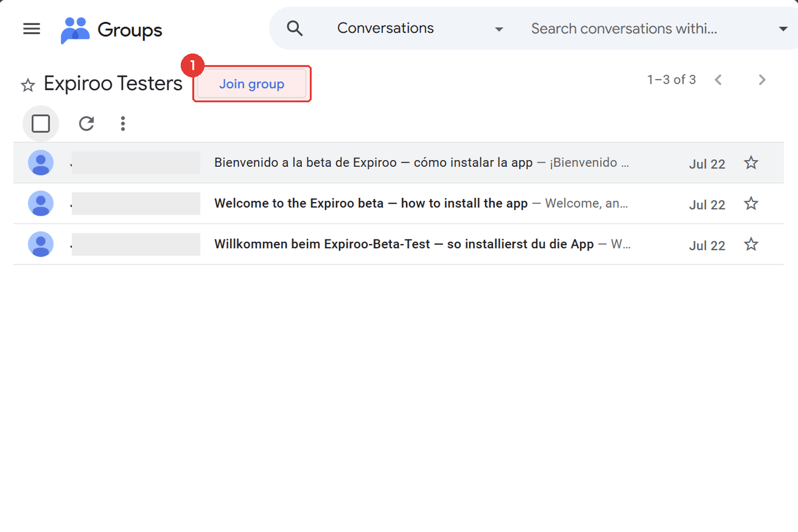Open the main hamburger menu
This screenshot has width=798, height=532.
[32, 29]
